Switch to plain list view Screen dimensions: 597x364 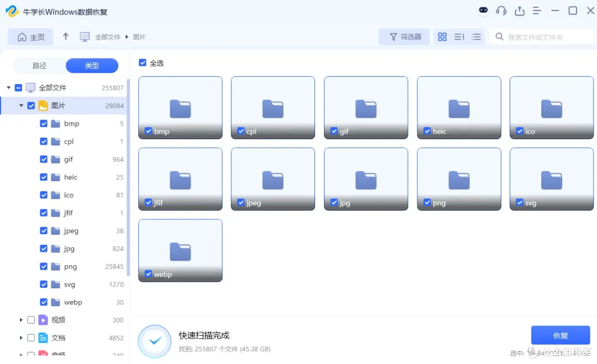(476, 37)
